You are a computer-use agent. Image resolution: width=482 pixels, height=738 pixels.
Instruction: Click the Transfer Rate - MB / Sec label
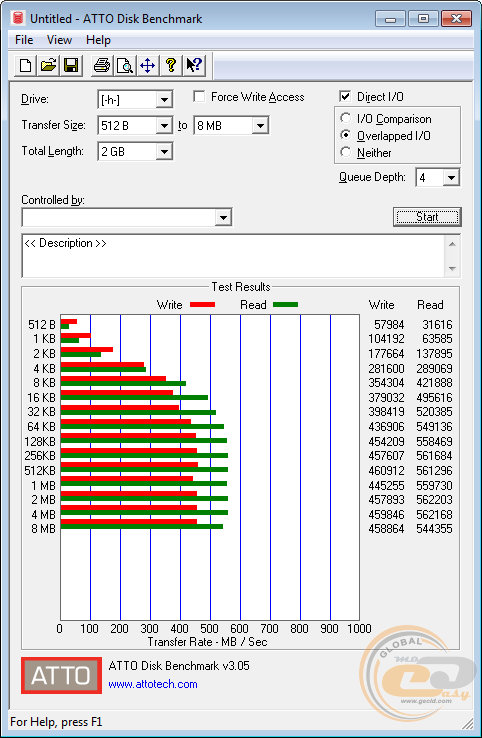(x=207, y=642)
